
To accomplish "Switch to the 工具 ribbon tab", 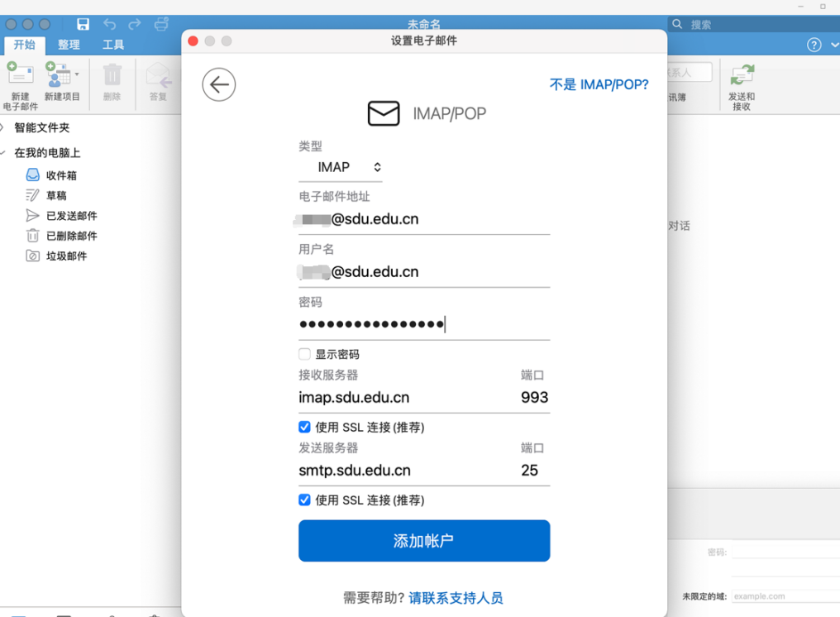I will (113, 45).
